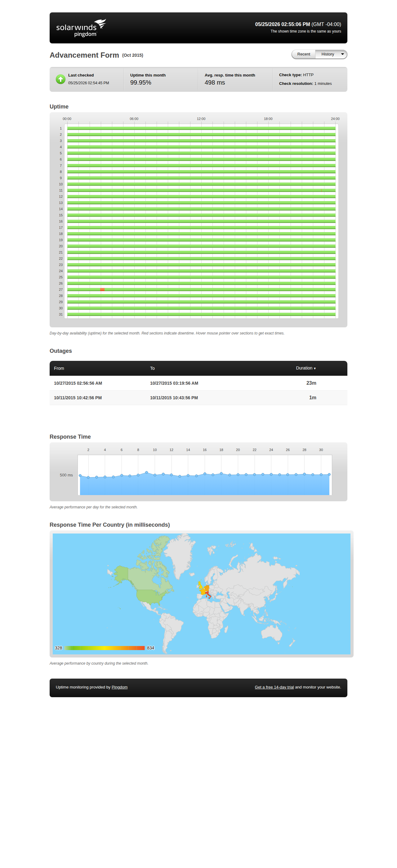
Task: Click the United States on the map
Action: tap(150, 596)
